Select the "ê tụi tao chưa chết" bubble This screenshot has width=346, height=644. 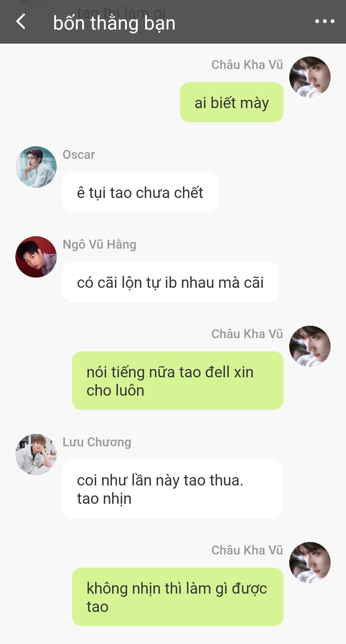click(x=140, y=192)
